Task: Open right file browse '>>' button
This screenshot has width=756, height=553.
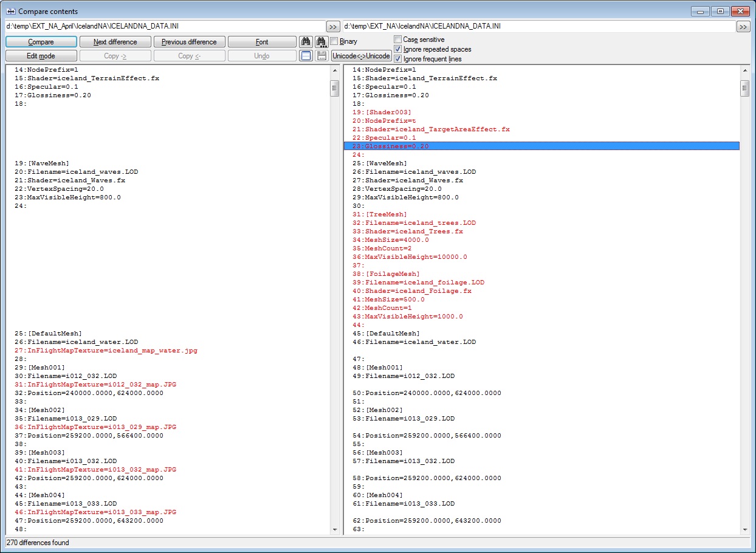Action: coord(743,27)
